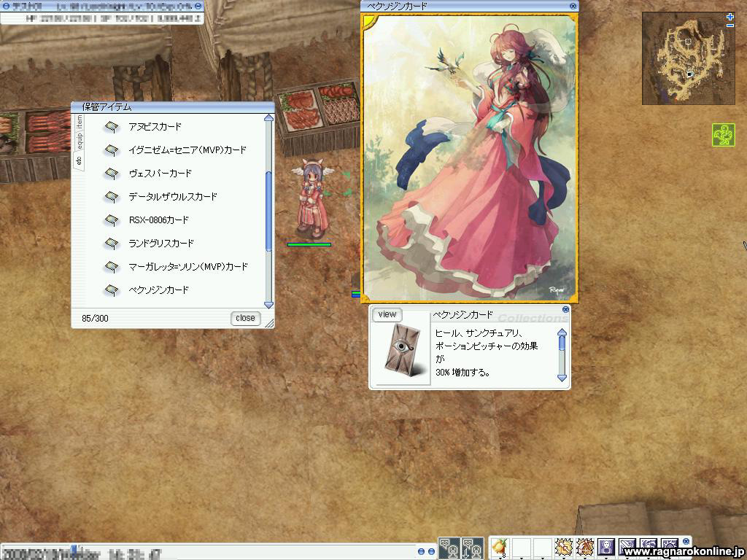
Task: Select the RSX-0806カード card icon
Action: coord(112,220)
